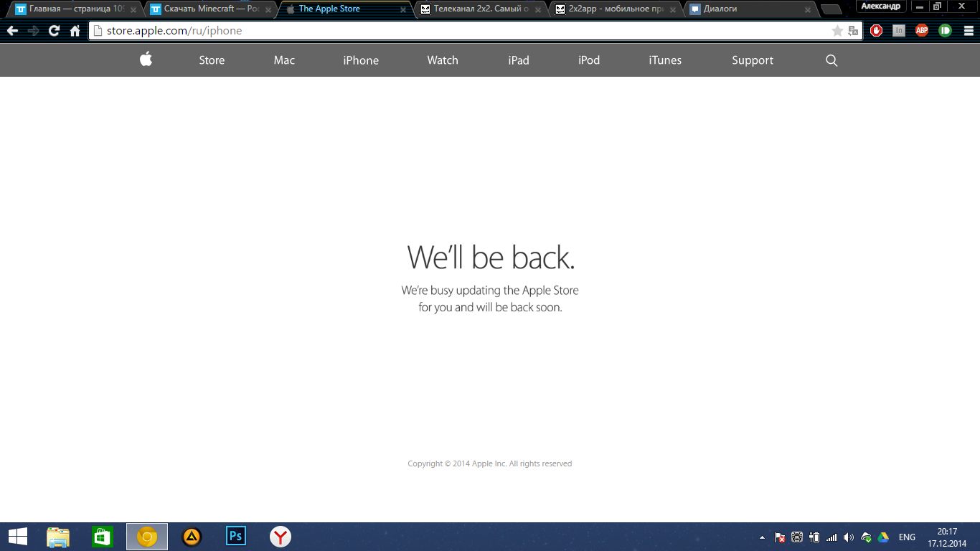This screenshot has width=980, height=551.
Task: Switch input language via ENG indicator
Action: 907,537
